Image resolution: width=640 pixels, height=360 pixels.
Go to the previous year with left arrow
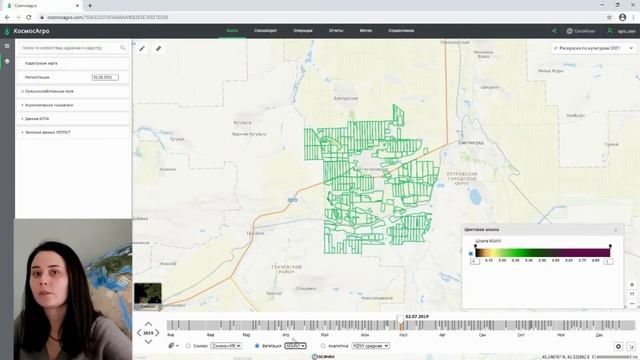(x=139, y=333)
